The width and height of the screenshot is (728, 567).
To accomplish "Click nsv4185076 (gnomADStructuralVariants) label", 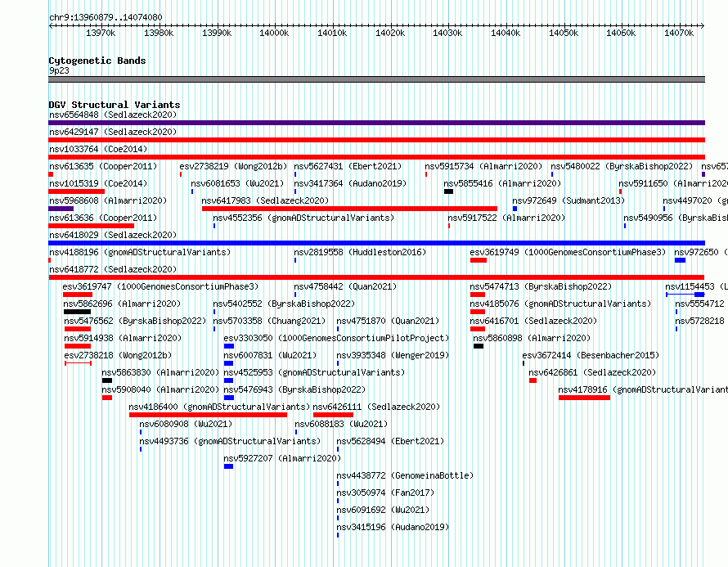I will point(560,304).
